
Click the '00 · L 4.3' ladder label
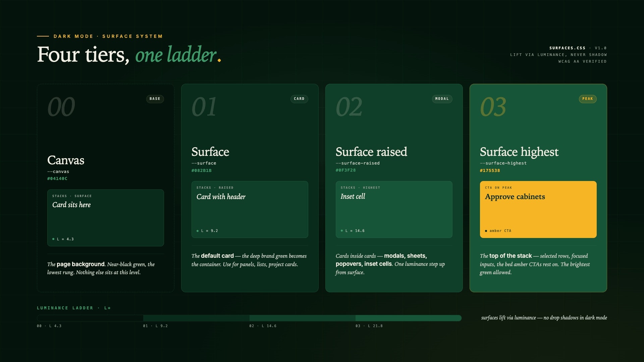(x=49, y=326)
